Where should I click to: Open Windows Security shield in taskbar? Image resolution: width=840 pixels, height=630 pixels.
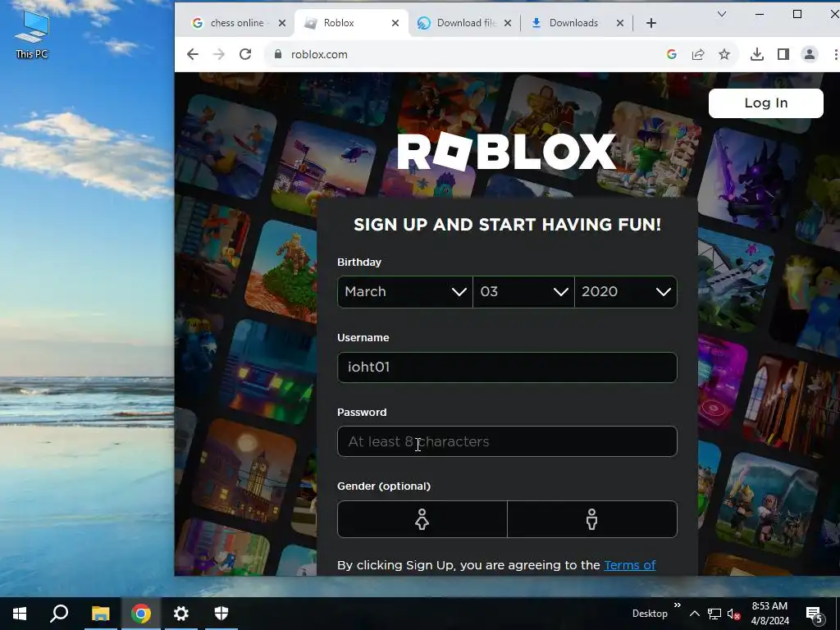click(x=221, y=614)
